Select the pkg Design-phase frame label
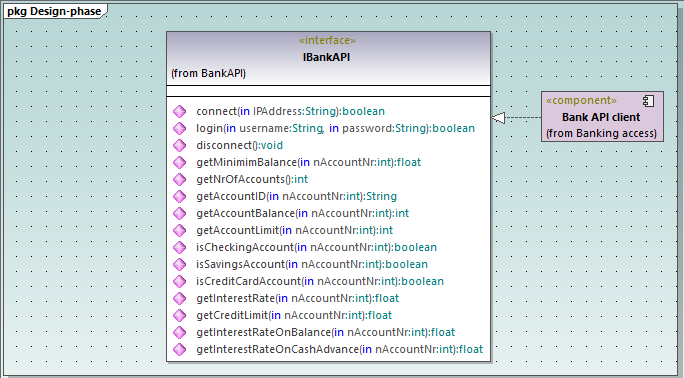 pyautogui.click(x=54, y=11)
